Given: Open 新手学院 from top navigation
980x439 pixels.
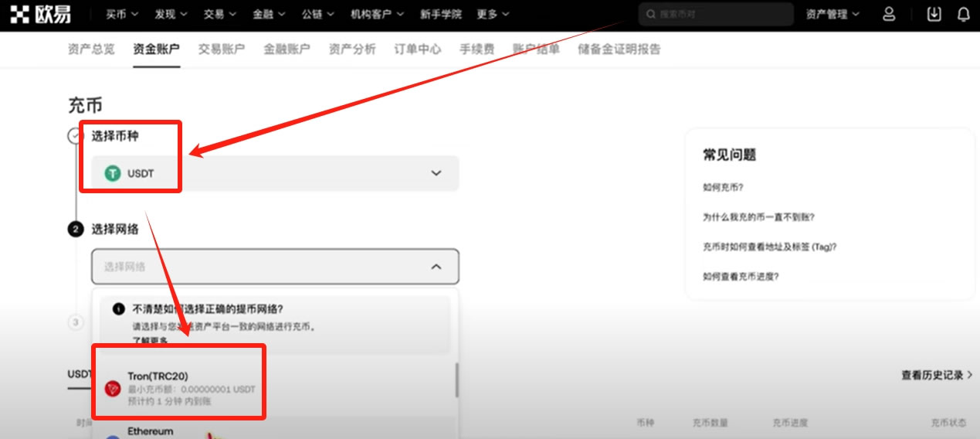Looking at the screenshot, I should 440,14.
